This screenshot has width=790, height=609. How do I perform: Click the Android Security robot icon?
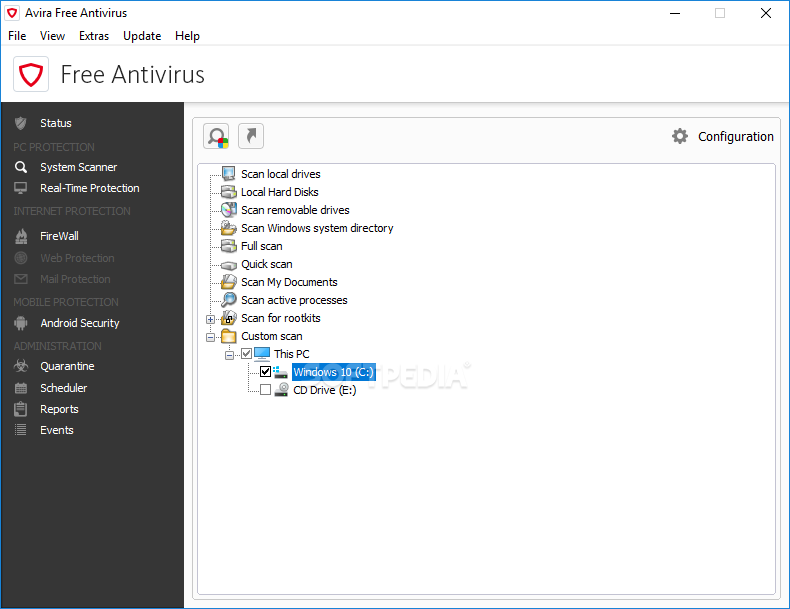[21, 323]
